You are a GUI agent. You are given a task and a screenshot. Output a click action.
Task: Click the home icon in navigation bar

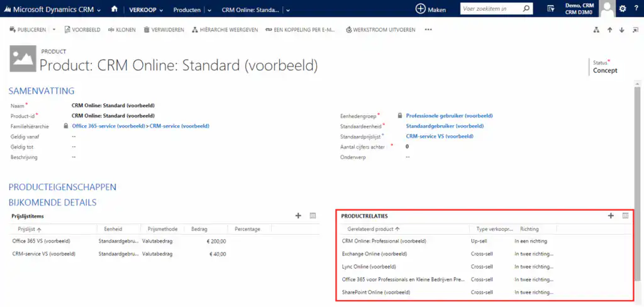pyautogui.click(x=114, y=9)
